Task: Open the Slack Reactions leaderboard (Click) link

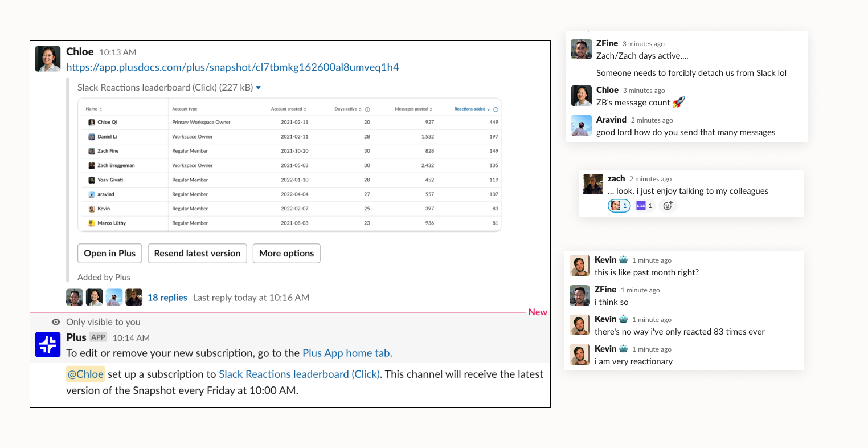Action: coord(300,374)
